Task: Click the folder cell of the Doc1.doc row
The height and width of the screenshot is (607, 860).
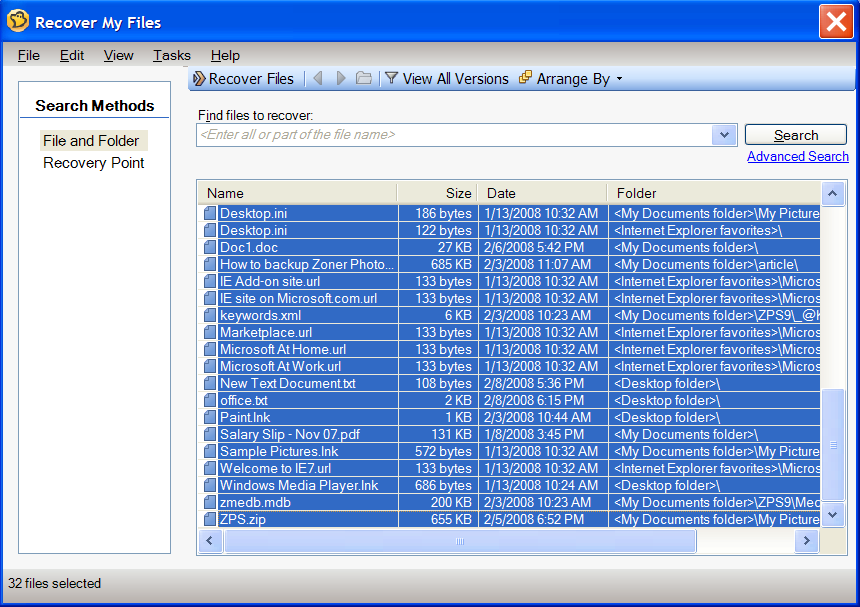Action: point(714,247)
